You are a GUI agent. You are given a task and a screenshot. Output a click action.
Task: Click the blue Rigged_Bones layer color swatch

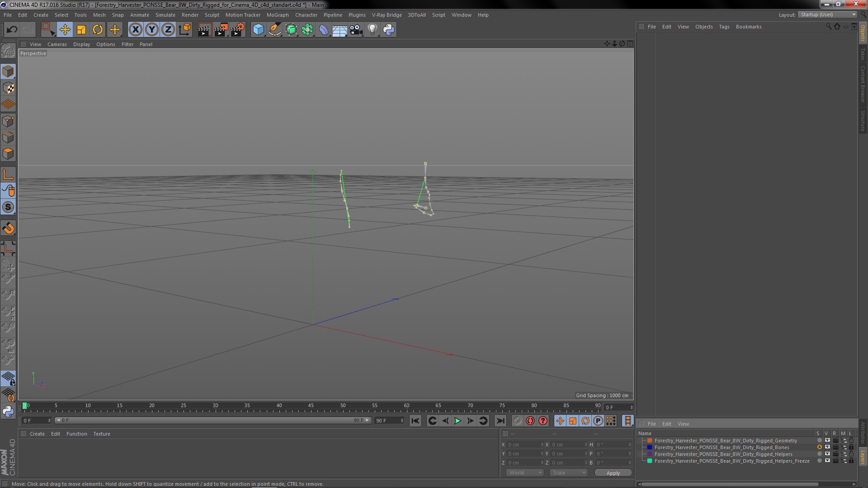(x=650, y=447)
